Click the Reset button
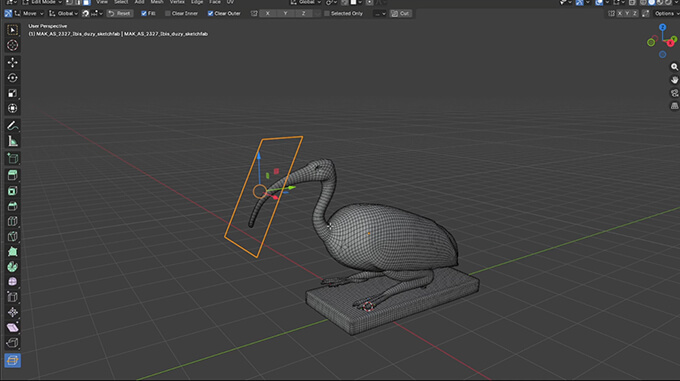 coord(120,13)
